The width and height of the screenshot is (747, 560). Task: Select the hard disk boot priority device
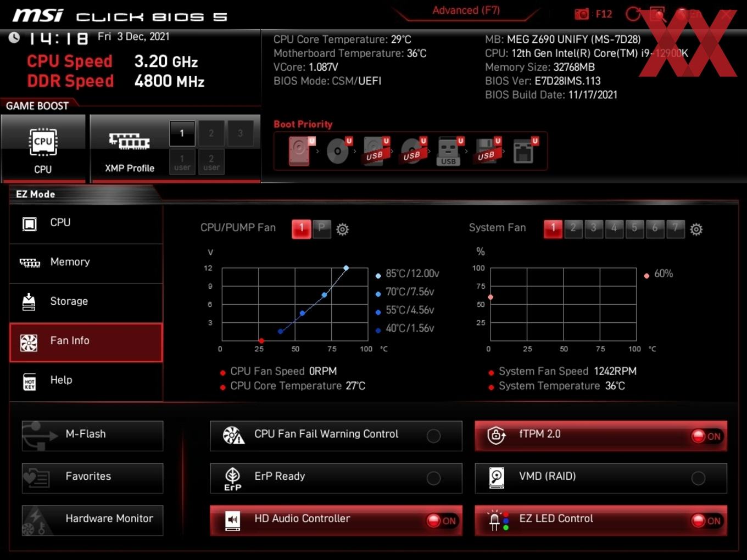click(x=301, y=150)
